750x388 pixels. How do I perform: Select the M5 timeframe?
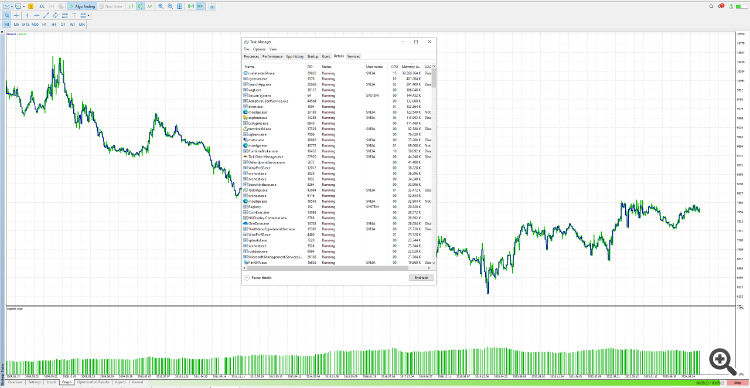pos(16,24)
